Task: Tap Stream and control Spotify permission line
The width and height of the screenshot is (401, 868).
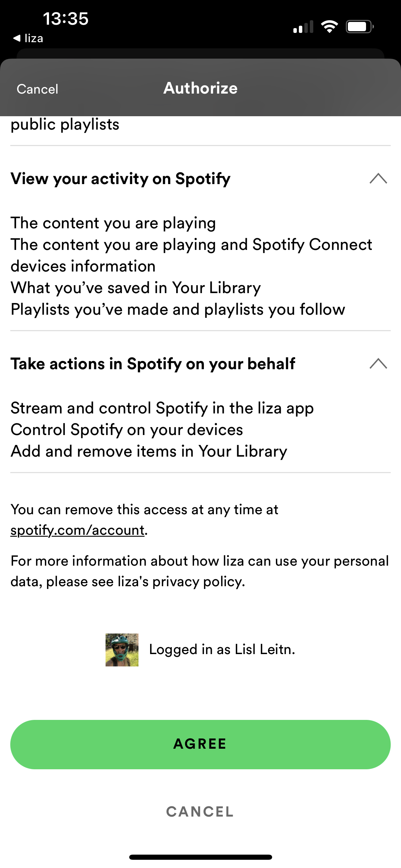Action: (x=162, y=408)
